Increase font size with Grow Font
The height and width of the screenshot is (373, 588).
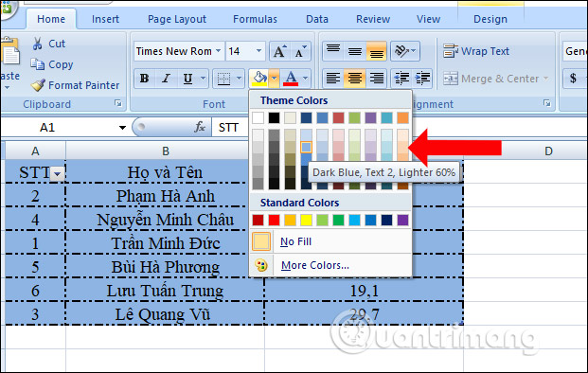[279, 51]
